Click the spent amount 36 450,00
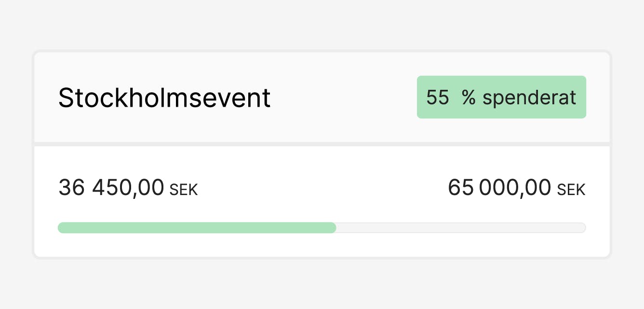The height and width of the screenshot is (309, 644). [111, 188]
